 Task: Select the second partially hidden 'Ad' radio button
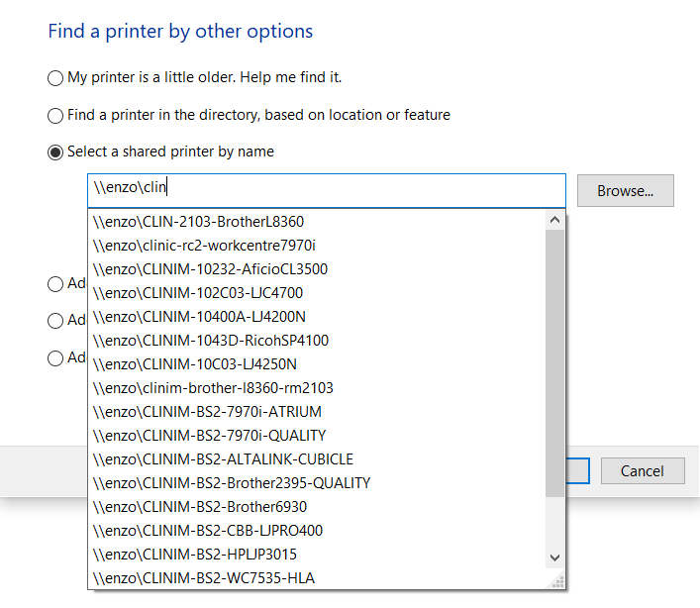[x=55, y=321]
